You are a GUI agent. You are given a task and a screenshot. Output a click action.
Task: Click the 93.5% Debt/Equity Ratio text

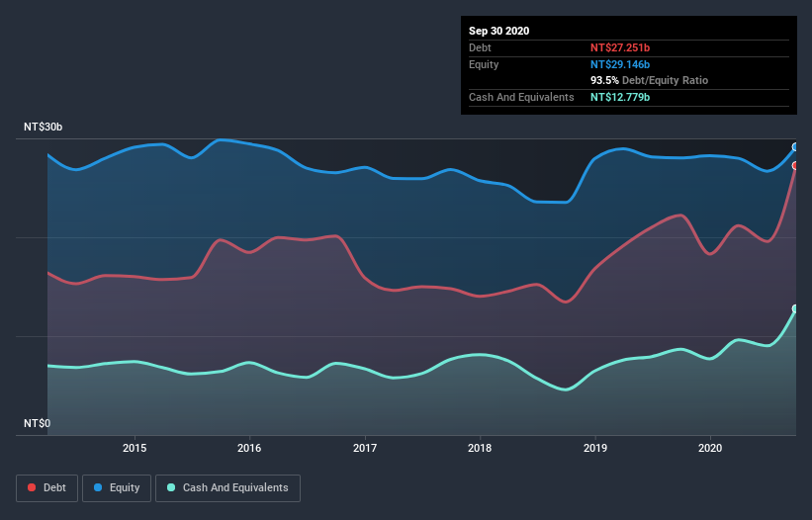[650, 80]
